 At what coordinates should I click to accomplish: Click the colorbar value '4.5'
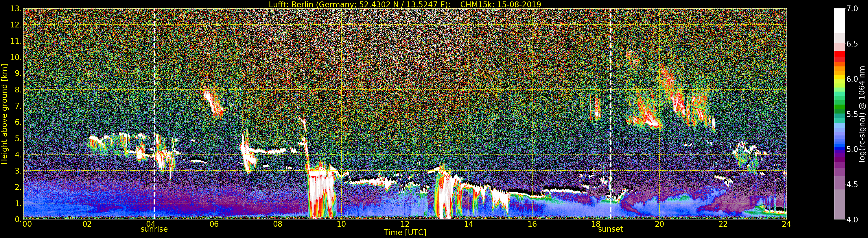click(x=852, y=185)
